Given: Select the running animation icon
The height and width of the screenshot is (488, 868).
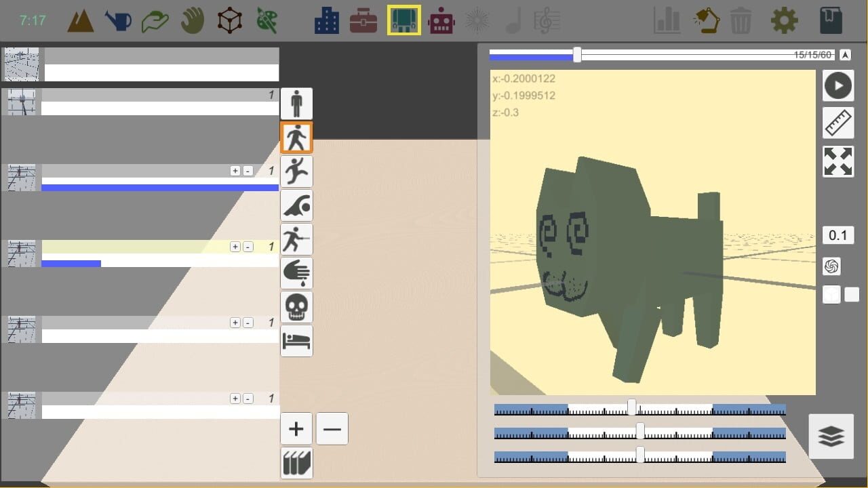Looking at the screenshot, I should (296, 171).
